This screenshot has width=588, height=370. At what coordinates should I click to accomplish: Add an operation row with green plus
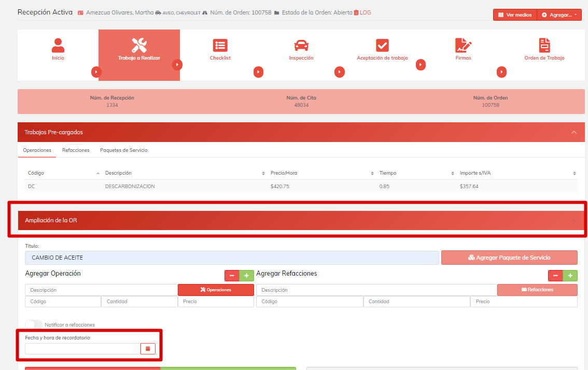point(246,276)
